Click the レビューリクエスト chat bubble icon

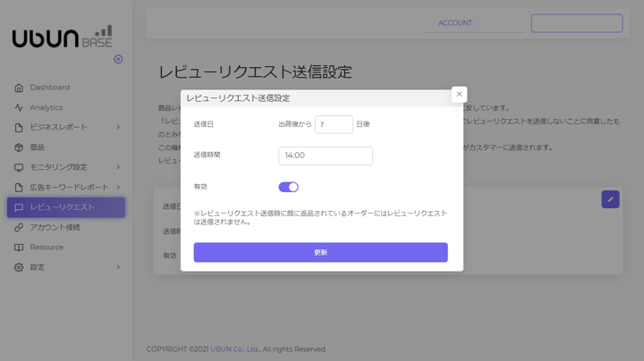click(19, 207)
